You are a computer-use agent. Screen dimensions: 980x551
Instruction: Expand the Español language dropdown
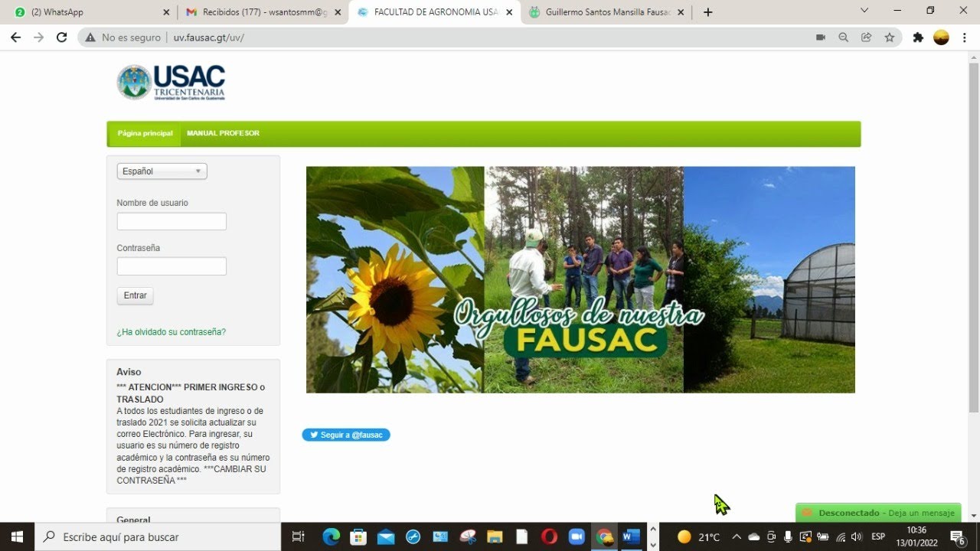coord(162,171)
